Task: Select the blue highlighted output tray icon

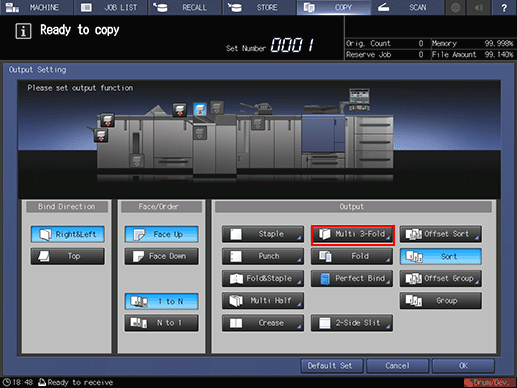Action: (200, 109)
